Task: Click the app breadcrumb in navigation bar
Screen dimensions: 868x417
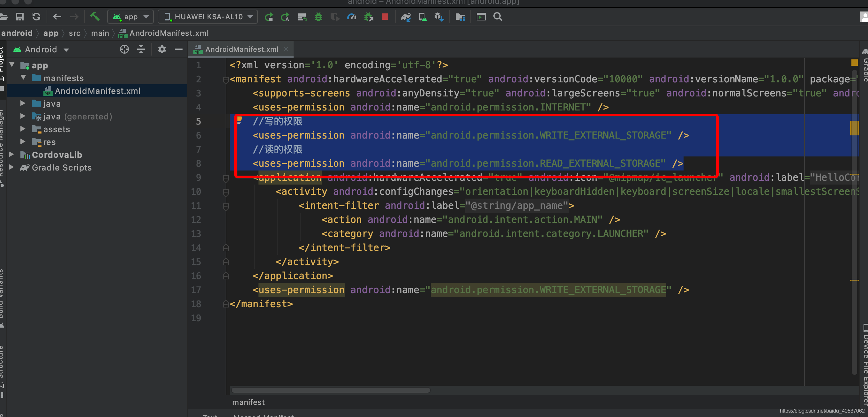Action: [x=51, y=33]
